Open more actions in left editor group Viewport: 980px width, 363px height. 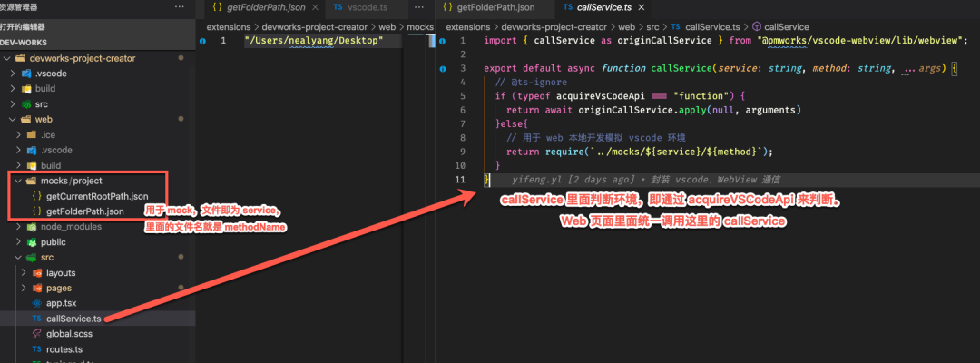point(419,7)
